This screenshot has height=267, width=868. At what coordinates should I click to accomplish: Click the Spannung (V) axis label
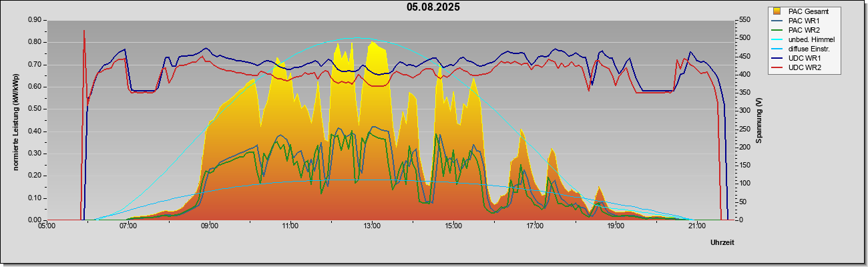(759, 120)
